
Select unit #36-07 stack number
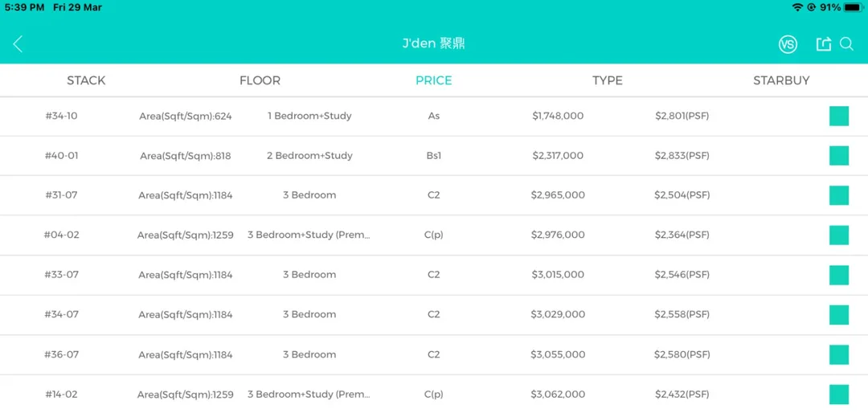coord(61,355)
